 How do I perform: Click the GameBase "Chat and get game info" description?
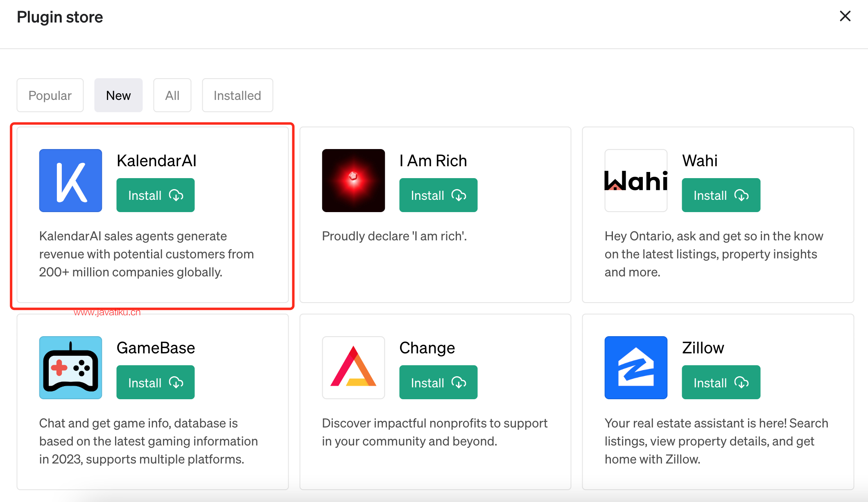[x=149, y=441]
